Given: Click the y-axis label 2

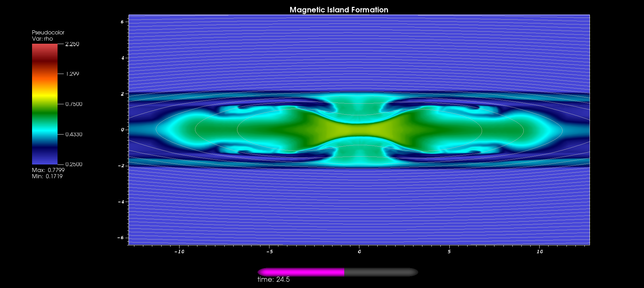Looking at the screenshot, I should [x=122, y=94].
